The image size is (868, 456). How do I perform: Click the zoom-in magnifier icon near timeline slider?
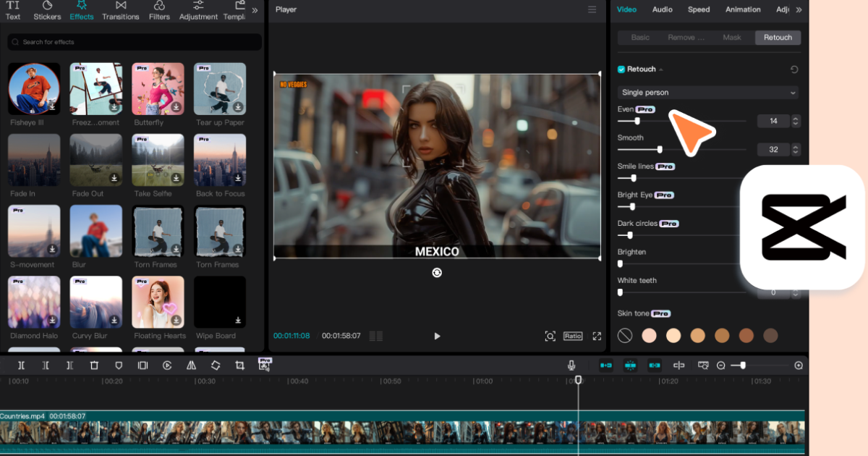(798, 366)
